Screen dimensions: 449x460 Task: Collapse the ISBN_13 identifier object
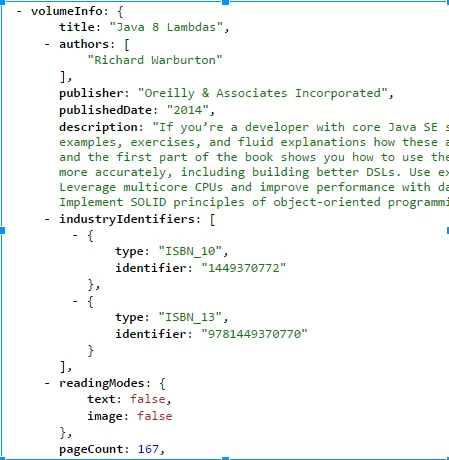(x=75, y=301)
